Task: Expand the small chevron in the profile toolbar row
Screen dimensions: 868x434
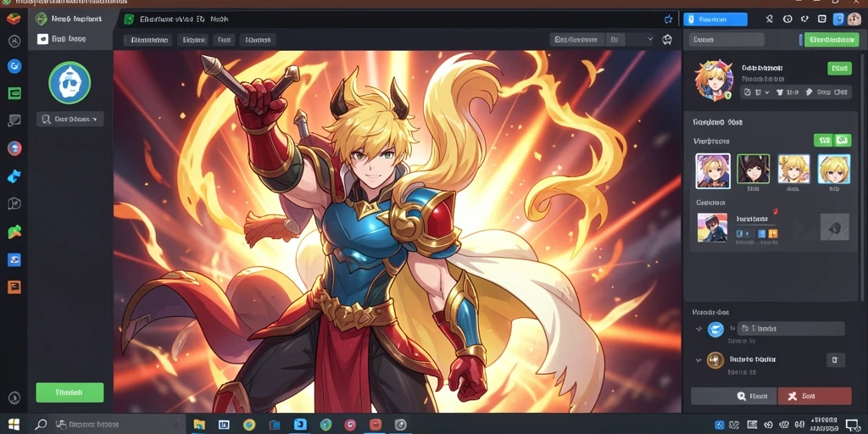Action: pyautogui.click(x=766, y=92)
